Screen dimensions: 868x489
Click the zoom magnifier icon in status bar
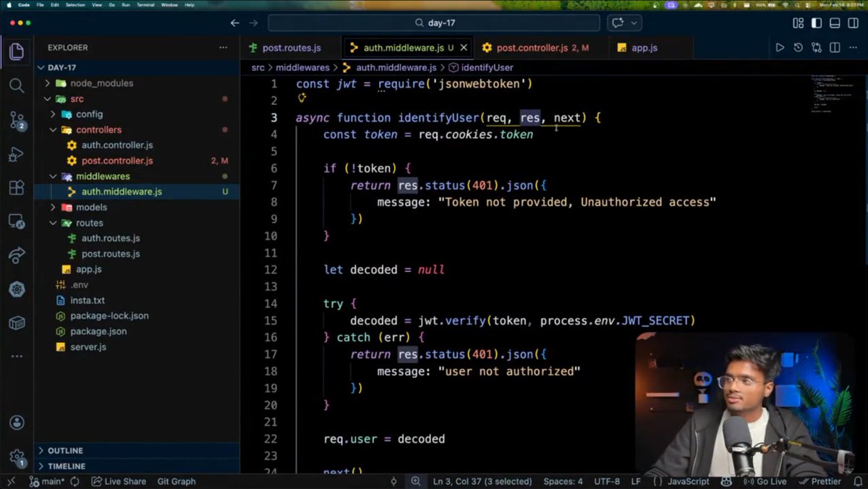pyautogui.click(x=416, y=481)
